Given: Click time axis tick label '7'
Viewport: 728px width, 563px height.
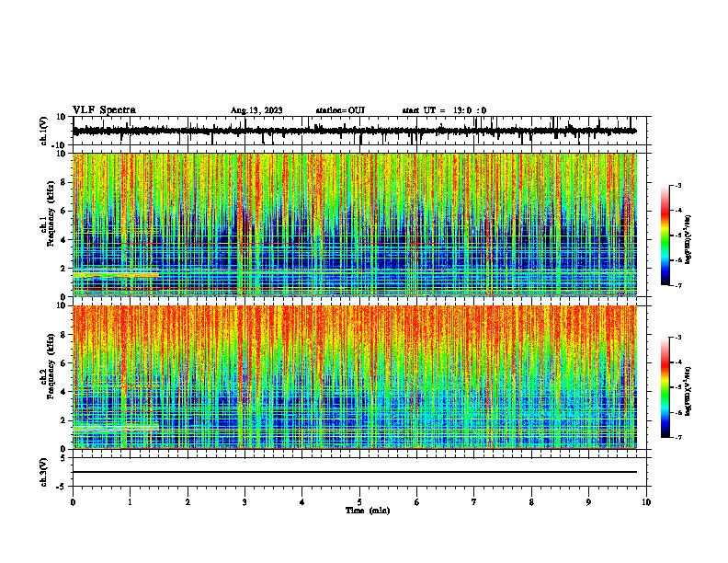Looking at the screenshot, I should tap(474, 502).
